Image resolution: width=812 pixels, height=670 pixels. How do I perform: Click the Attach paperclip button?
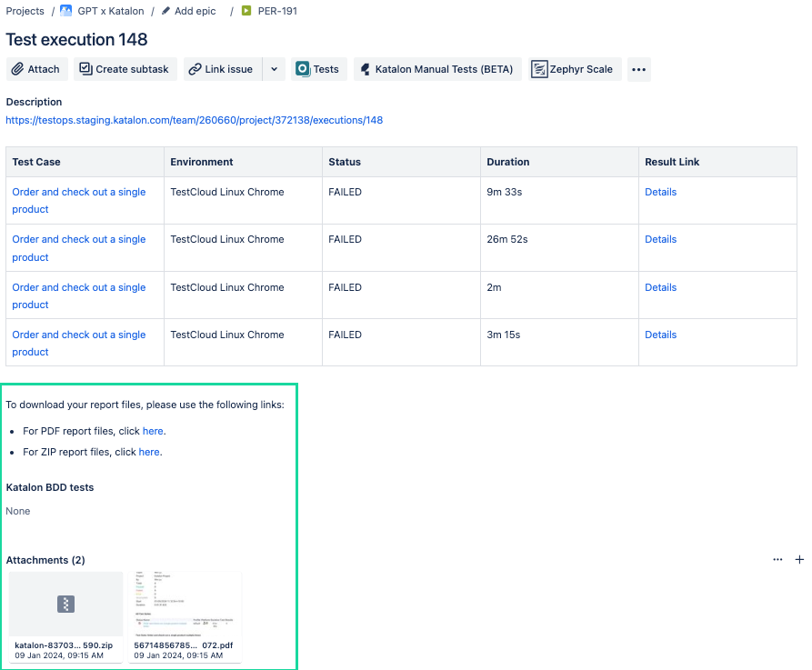coord(35,69)
